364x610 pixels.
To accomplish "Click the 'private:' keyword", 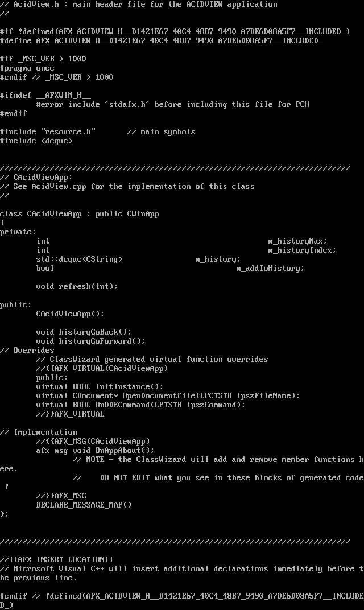I will click(18, 232).
